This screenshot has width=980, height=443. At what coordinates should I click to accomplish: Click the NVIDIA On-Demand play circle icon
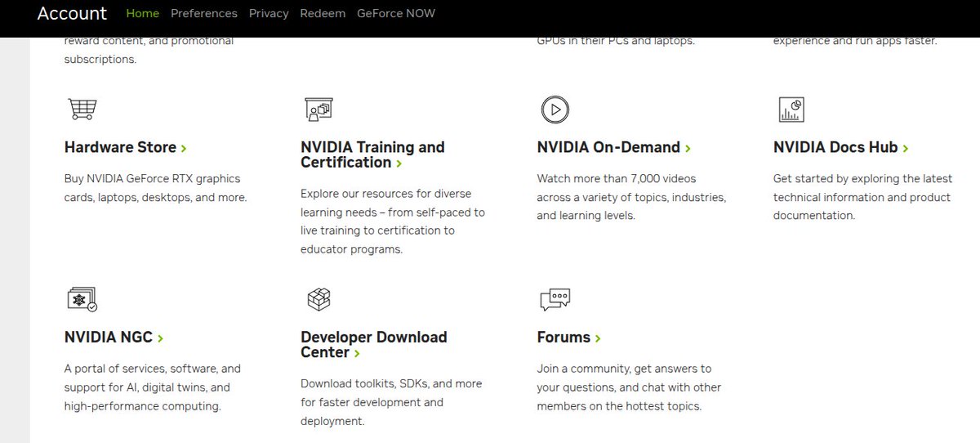(x=555, y=109)
